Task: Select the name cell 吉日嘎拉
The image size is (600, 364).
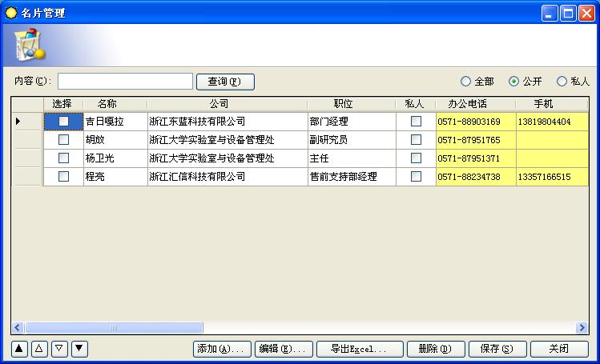Action: point(115,122)
